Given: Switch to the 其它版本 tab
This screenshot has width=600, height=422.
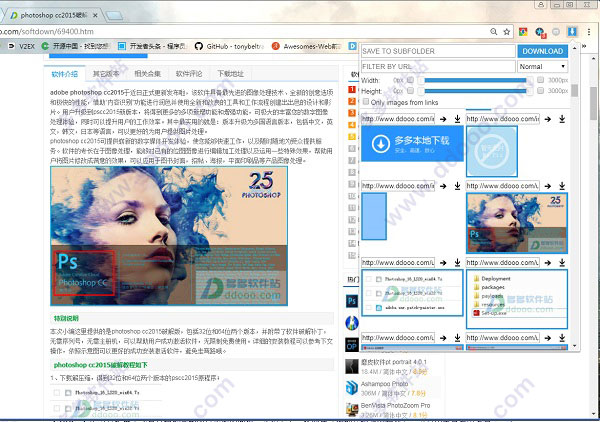Looking at the screenshot, I should click(106, 73).
